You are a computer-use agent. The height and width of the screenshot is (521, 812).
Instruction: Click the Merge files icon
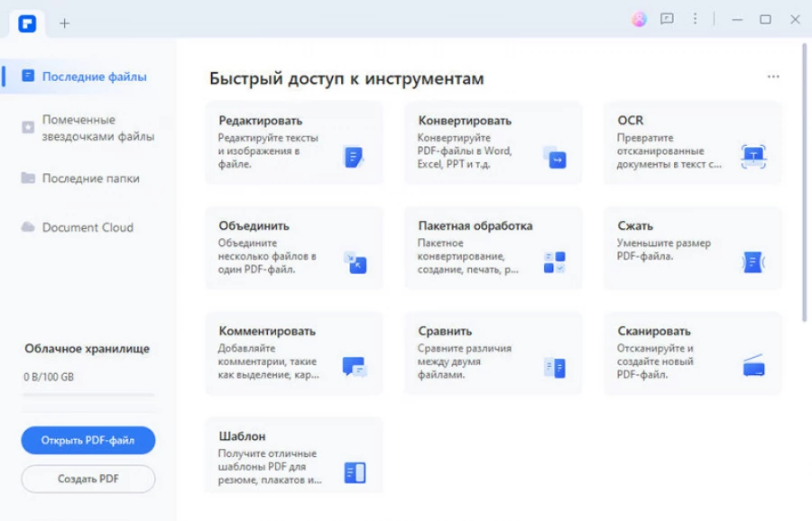(x=355, y=262)
